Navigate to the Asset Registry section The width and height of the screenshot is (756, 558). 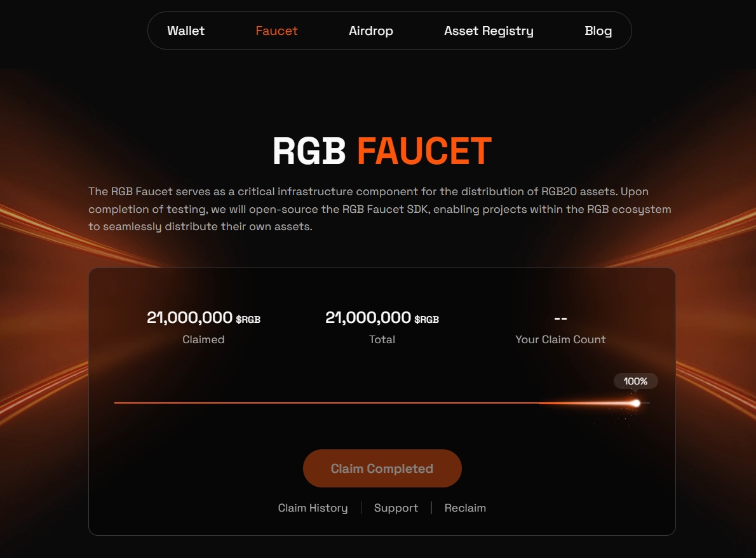[x=489, y=30]
